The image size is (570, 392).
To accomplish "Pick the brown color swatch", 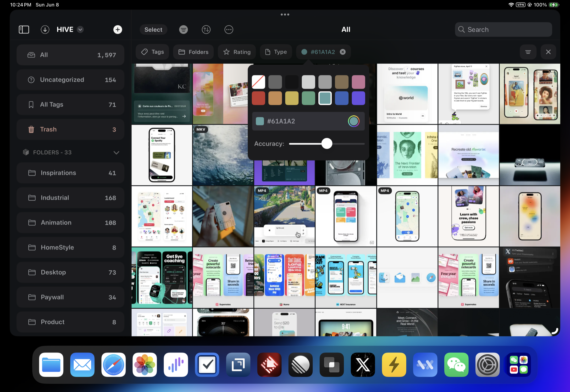I will tap(342, 82).
